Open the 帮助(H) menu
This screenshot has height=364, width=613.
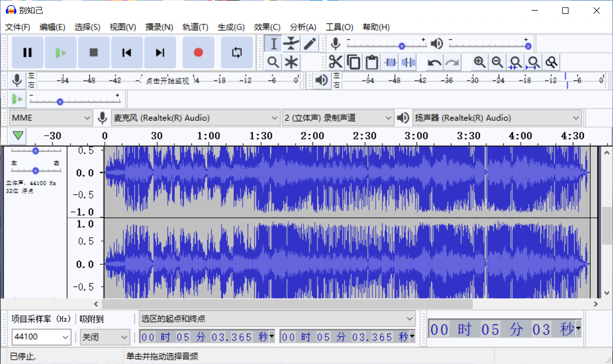[376, 27]
